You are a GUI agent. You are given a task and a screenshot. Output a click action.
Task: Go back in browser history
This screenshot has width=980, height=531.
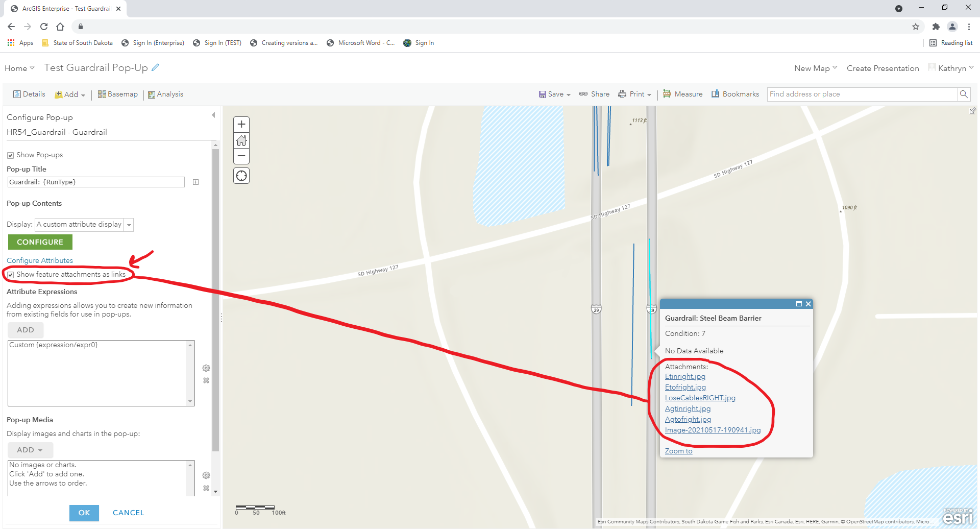11,27
